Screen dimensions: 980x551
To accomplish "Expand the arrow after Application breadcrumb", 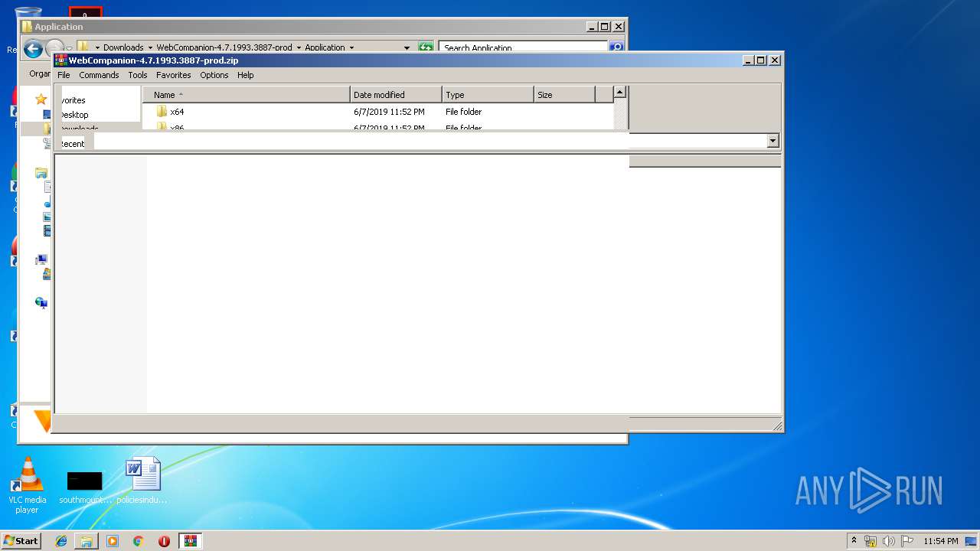I will point(351,47).
